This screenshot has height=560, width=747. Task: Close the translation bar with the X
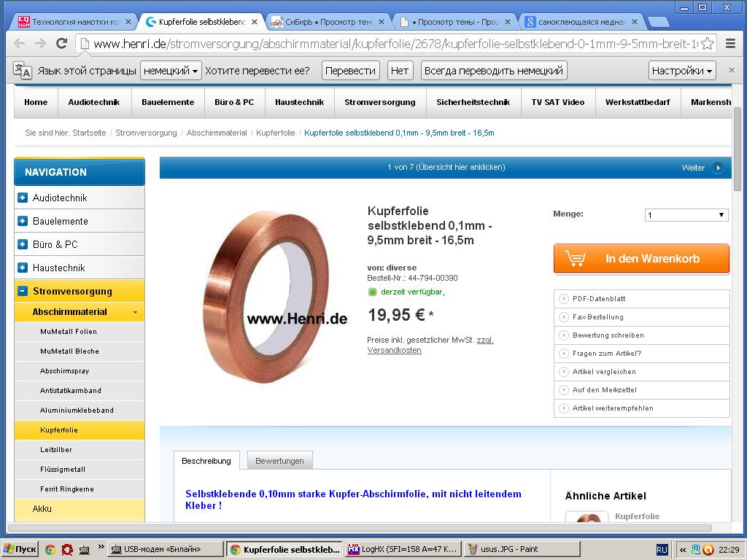731,70
